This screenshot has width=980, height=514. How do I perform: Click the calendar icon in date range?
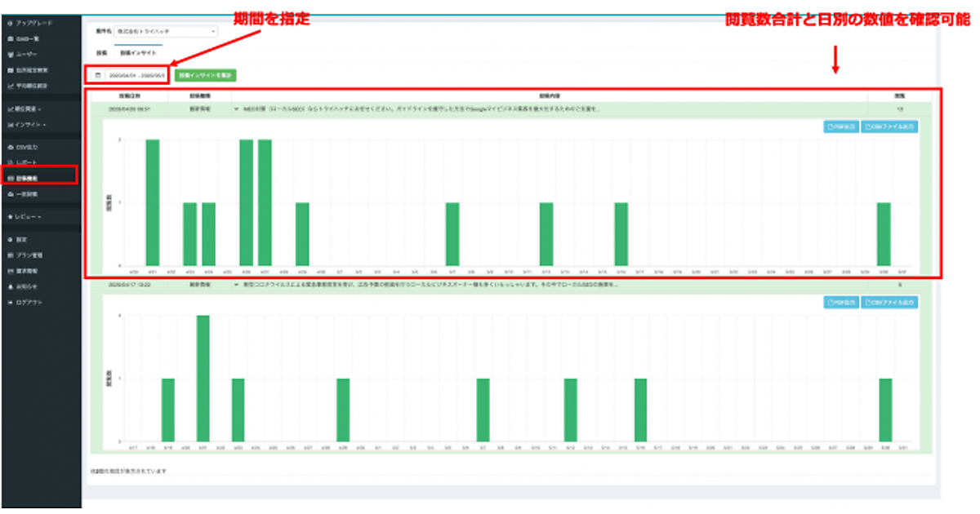click(98, 75)
